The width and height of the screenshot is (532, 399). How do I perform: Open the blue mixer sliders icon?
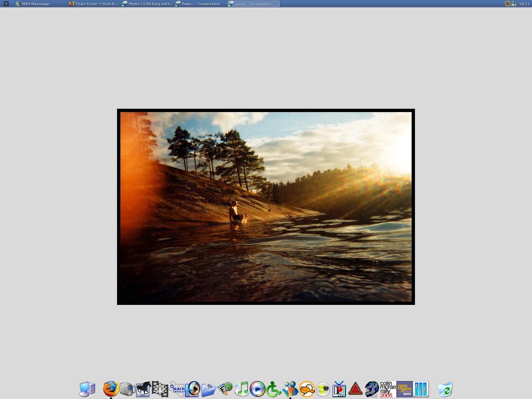tap(421, 389)
